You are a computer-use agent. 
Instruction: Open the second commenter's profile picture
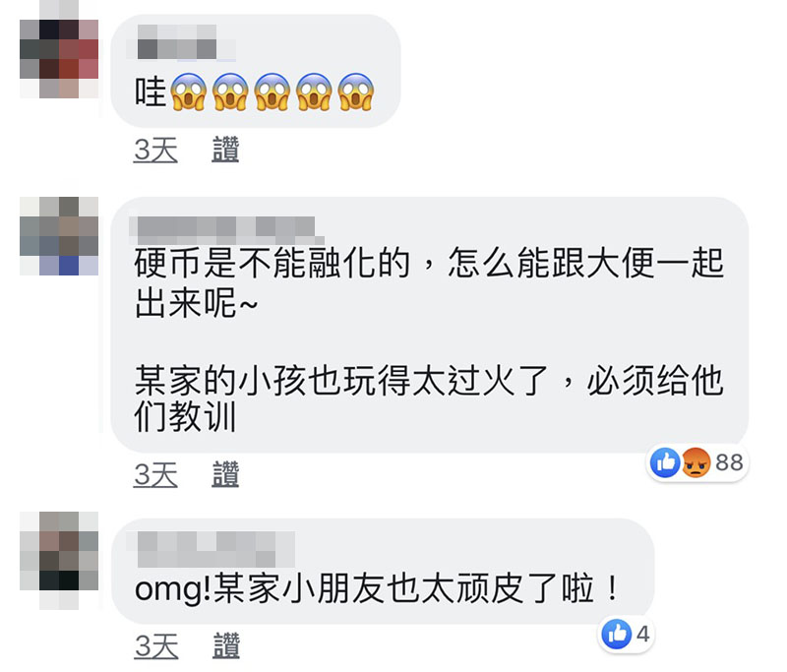[59, 236]
